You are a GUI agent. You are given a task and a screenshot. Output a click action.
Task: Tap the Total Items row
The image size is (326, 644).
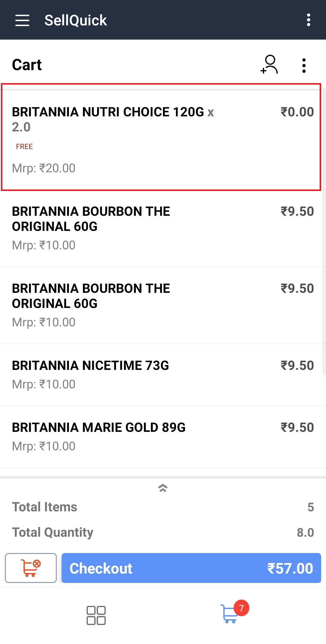[163, 507]
